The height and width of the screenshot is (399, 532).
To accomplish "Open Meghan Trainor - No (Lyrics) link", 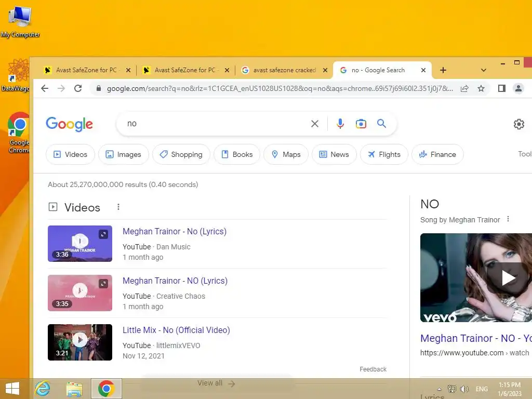I will 175,231.
